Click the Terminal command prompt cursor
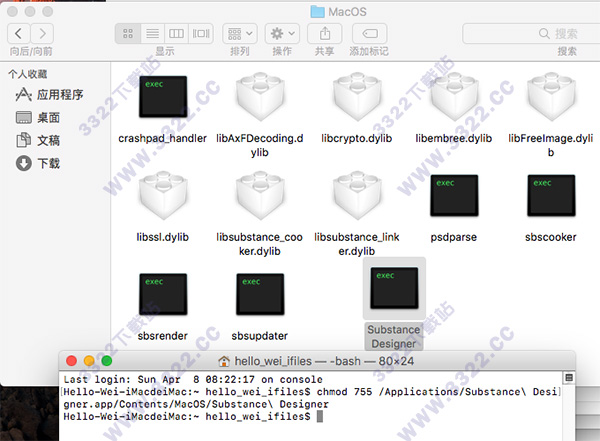Image resolution: width=600 pixels, height=441 pixels. click(320, 416)
